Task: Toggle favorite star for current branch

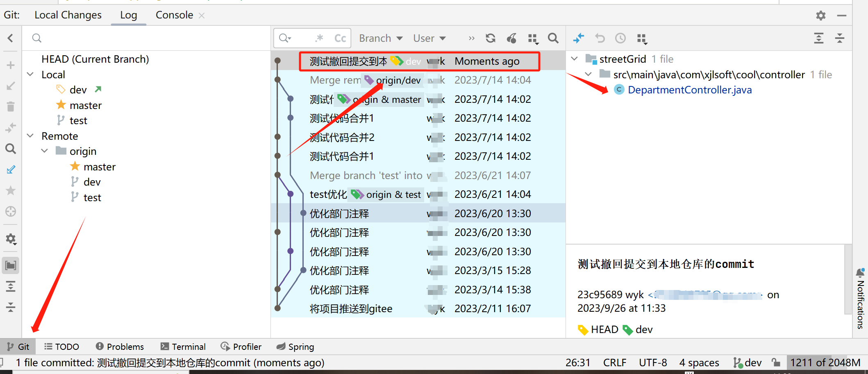Action: coord(11,190)
